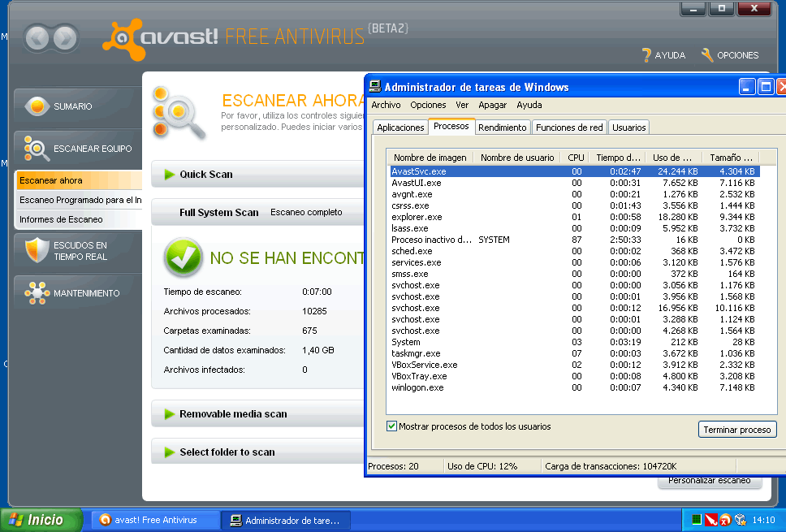Switch to the Procesos tab
Image resolution: width=786 pixels, height=532 pixels.
tap(451, 126)
